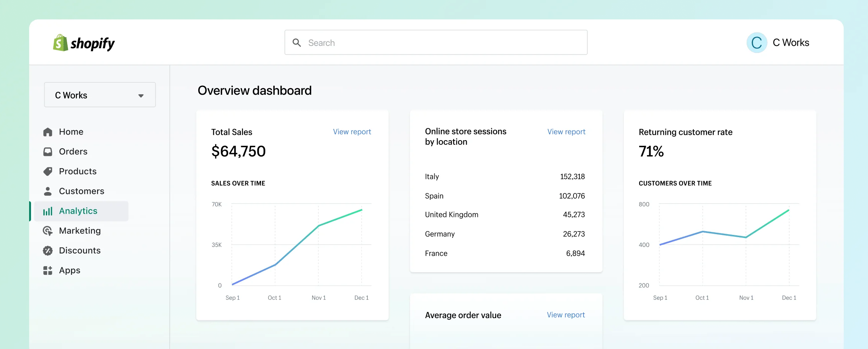The image size is (868, 349).
Task: View report for Total Sales
Action: pyautogui.click(x=352, y=132)
